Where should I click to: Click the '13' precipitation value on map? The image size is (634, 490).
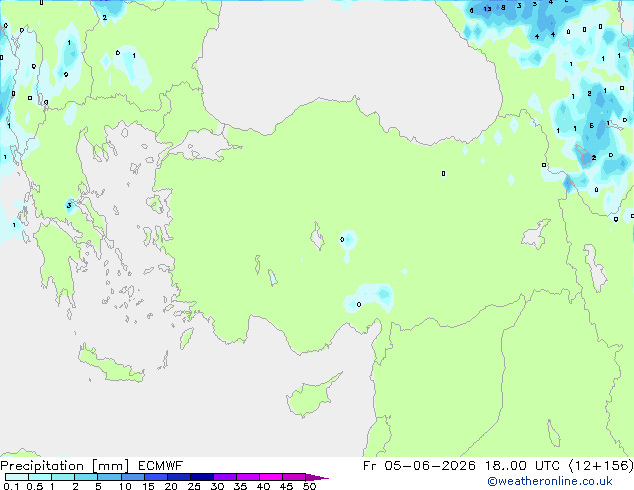(488, 9)
